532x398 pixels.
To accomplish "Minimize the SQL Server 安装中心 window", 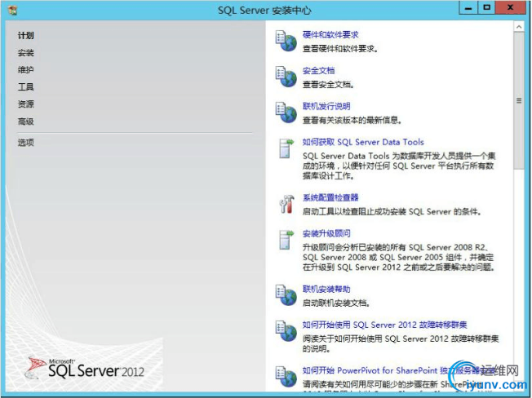I will coord(468,7).
